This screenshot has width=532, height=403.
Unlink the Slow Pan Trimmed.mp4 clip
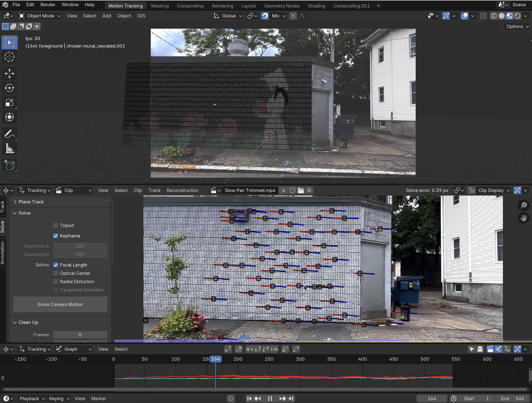pyautogui.click(x=309, y=190)
